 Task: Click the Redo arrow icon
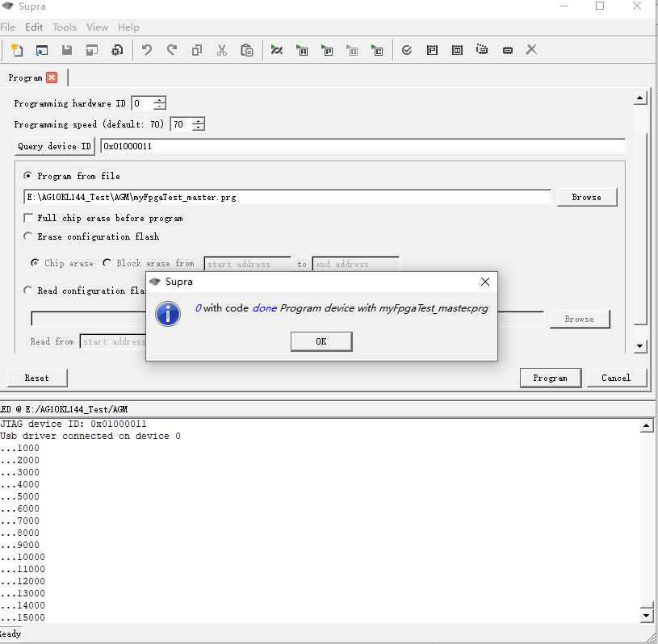tap(172, 50)
